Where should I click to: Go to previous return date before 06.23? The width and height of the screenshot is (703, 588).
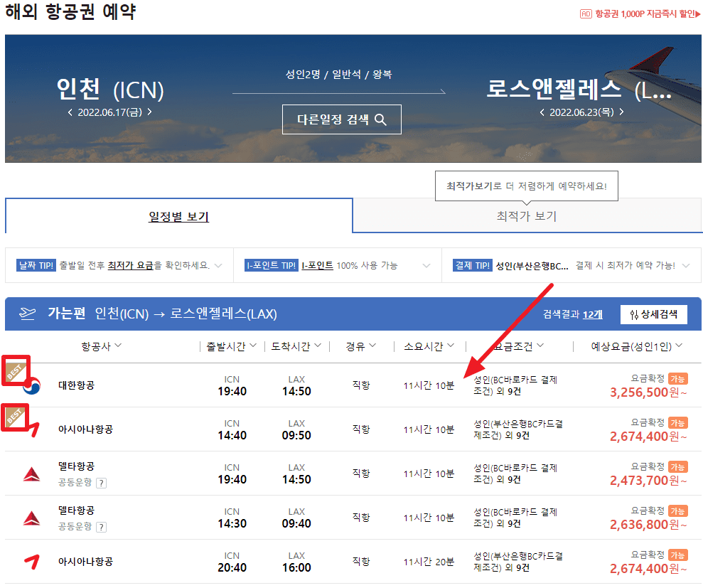click(542, 112)
